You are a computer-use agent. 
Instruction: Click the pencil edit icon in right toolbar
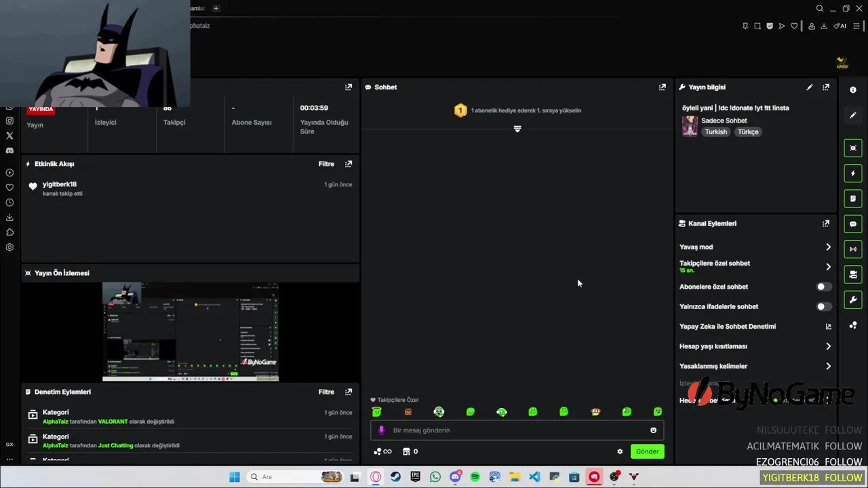pyautogui.click(x=853, y=115)
